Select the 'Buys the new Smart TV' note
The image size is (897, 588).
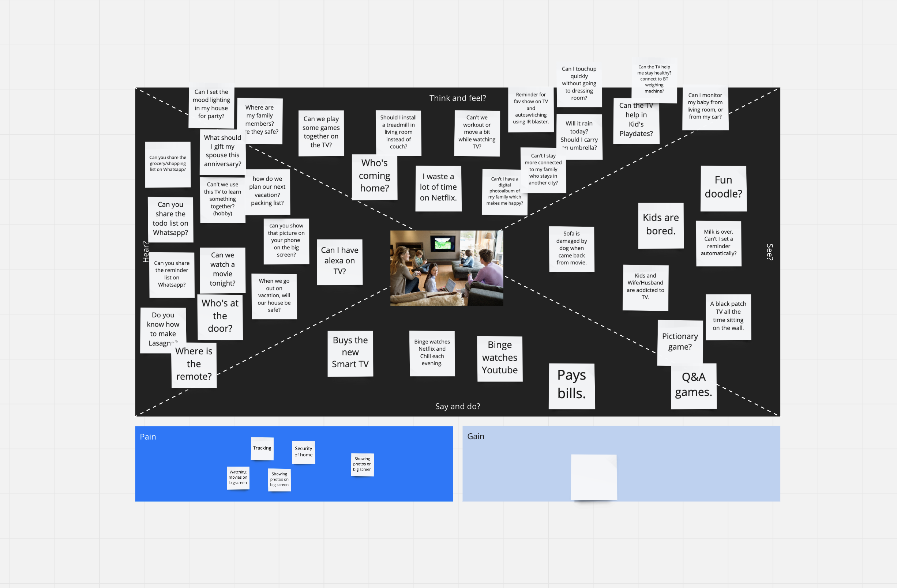click(350, 353)
